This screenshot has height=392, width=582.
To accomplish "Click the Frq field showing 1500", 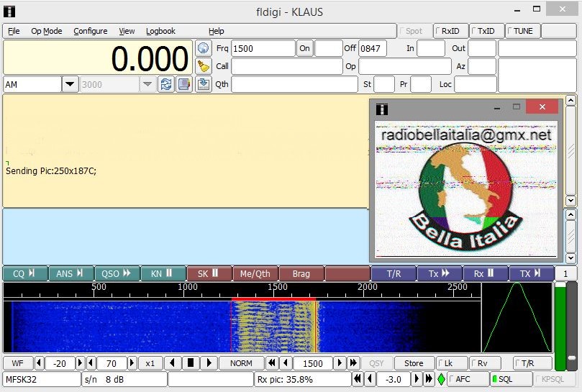I will pyautogui.click(x=263, y=48).
